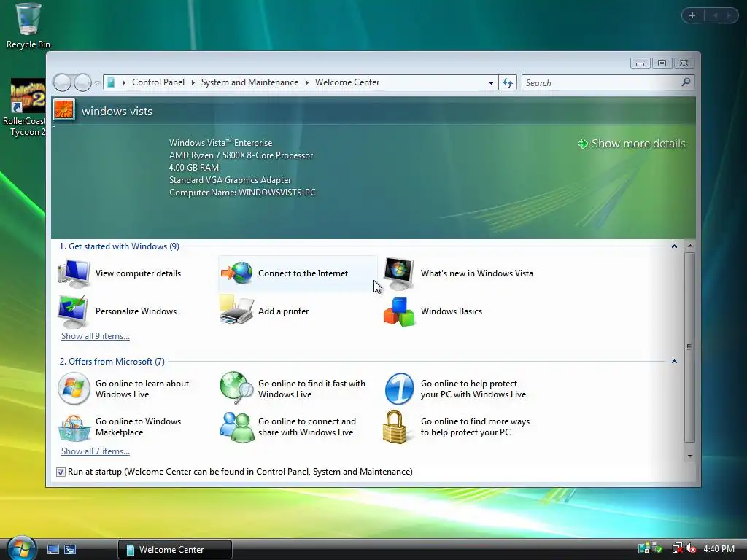
Task: Select Control Panel in the breadcrumb
Action: point(158,82)
